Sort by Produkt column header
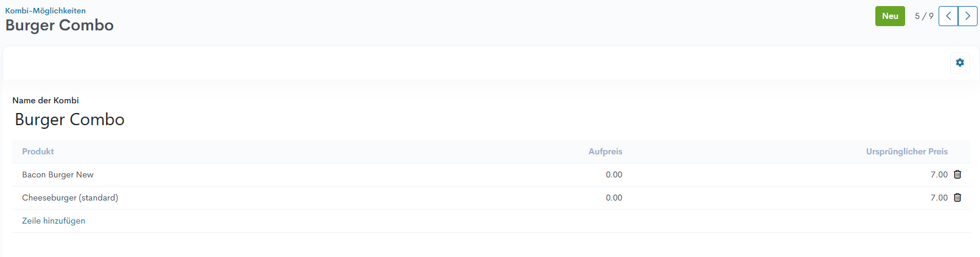Viewport: 980px width, 257px height. pos(38,151)
